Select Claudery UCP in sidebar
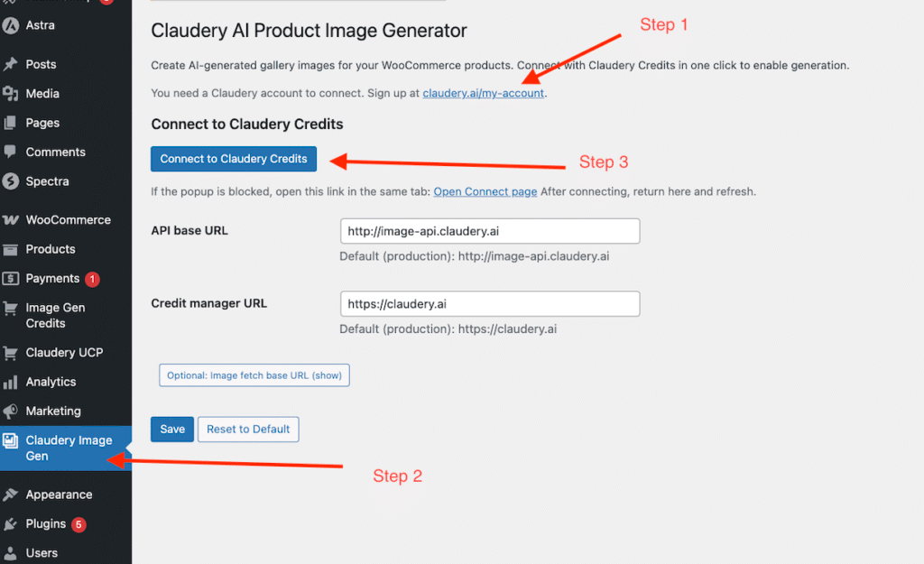The image size is (924, 564). pyautogui.click(x=63, y=353)
